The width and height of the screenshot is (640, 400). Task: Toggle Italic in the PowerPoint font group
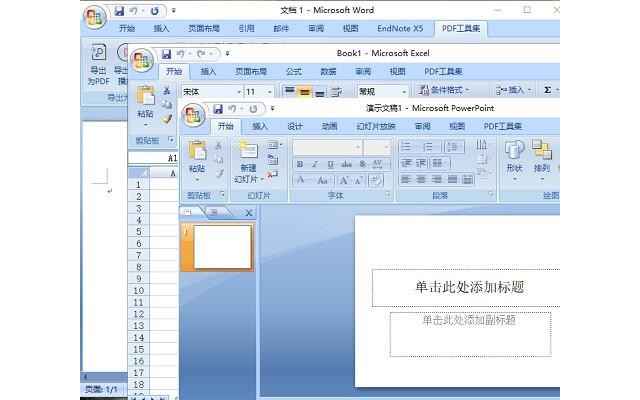tap(315, 164)
